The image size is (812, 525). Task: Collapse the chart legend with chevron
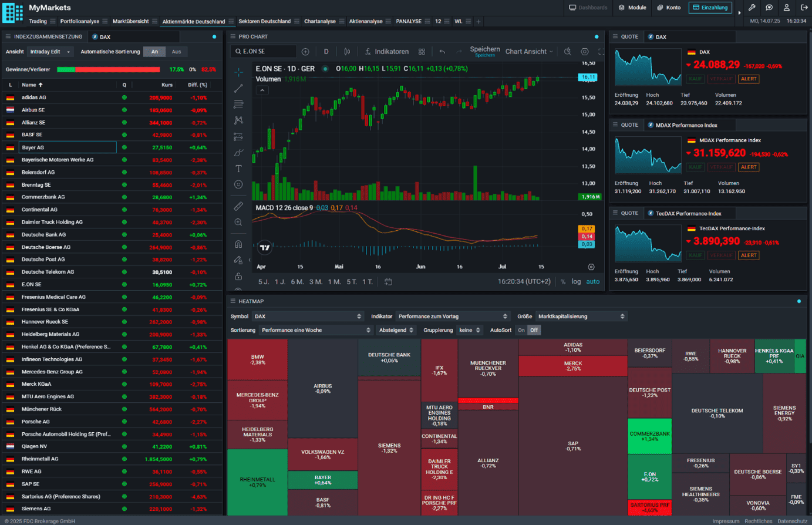click(x=262, y=90)
